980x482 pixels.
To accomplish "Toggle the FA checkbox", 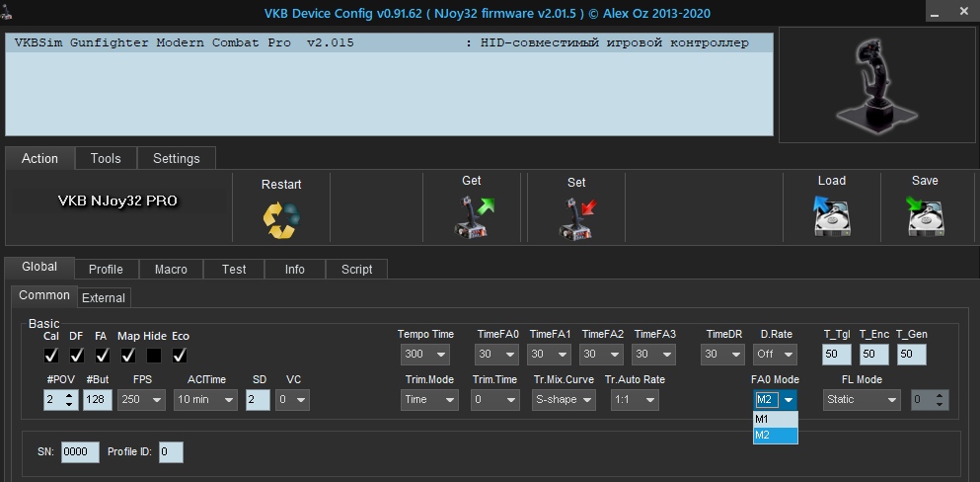I will 103,356.
